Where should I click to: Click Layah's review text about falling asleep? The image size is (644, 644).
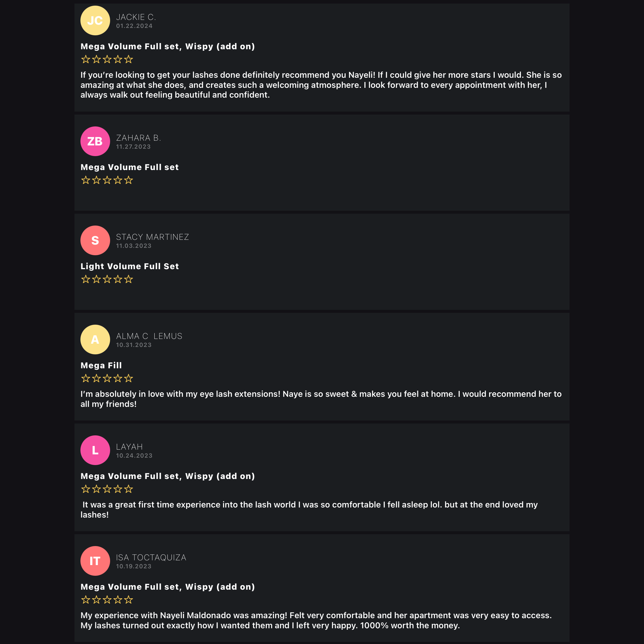click(309, 509)
